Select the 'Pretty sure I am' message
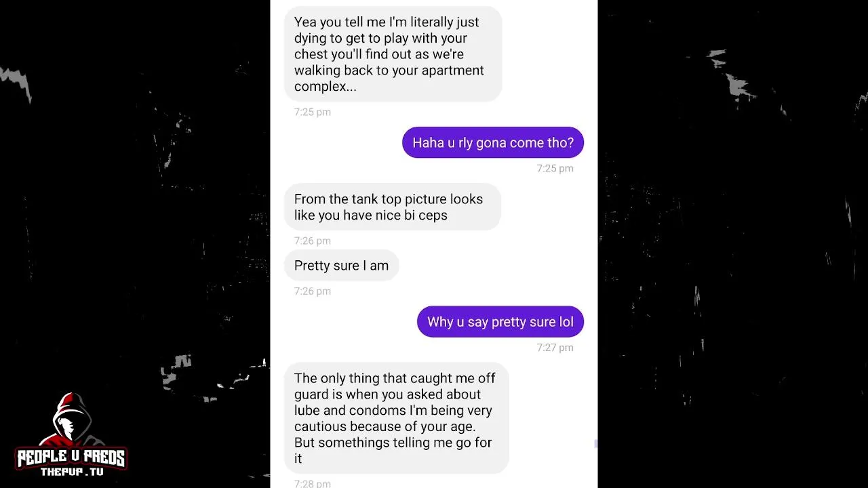The width and height of the screenshot is (868, 488). tap(341, 266)
